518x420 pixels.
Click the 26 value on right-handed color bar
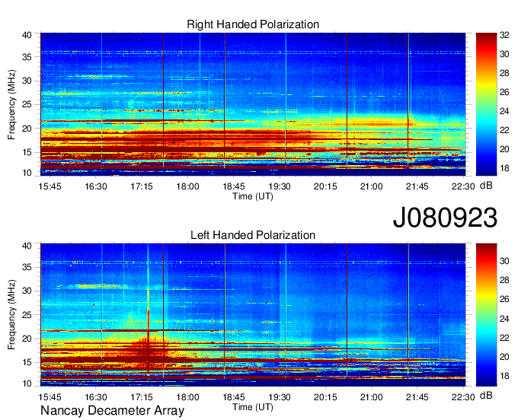coord(504,92)
